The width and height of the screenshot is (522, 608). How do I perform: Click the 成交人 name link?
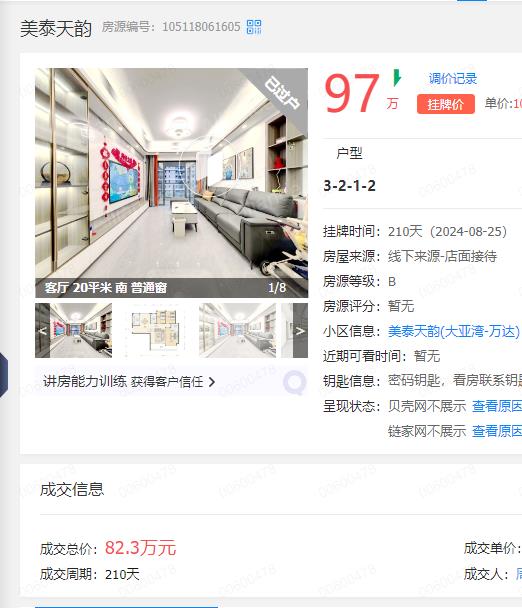pos(519,574)
